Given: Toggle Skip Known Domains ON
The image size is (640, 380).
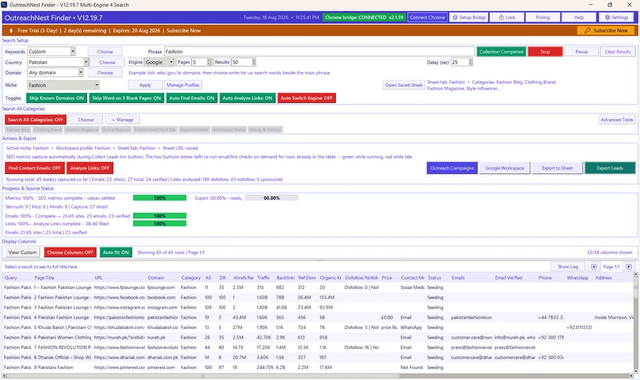Looking at the screenshot, I should click(x=56, y=98).
